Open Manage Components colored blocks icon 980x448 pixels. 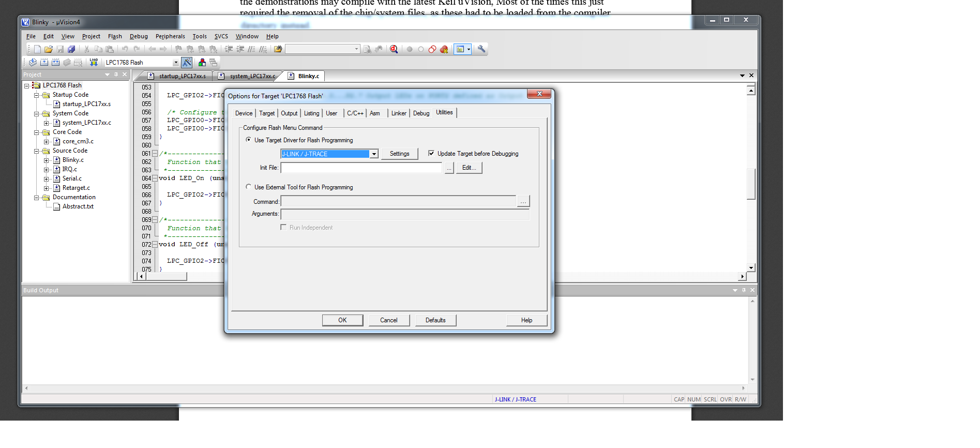point(202,62)
